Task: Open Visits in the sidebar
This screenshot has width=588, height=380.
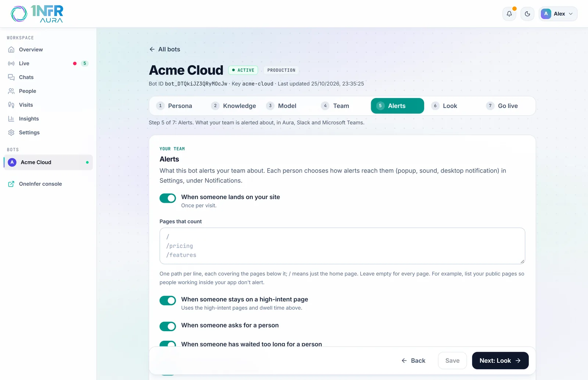Action: pyautogui.click(x=48, y=105)
